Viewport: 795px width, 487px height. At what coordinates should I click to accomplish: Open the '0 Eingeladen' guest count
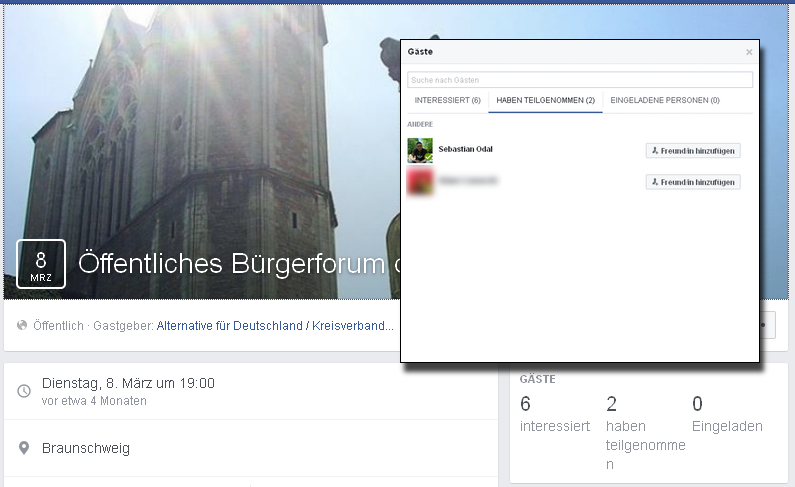726,413
